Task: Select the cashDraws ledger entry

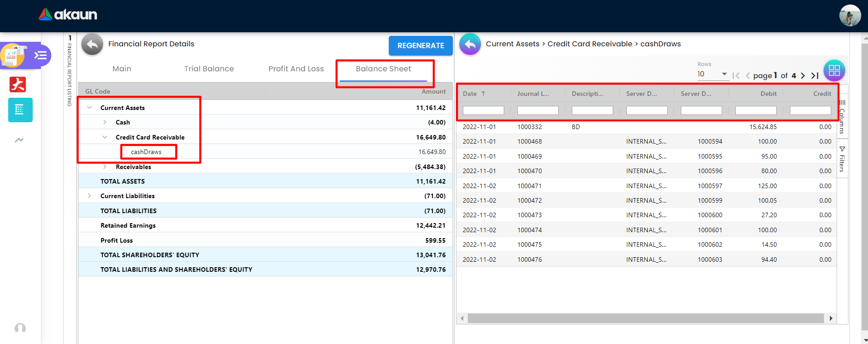Action: [146, 152]
